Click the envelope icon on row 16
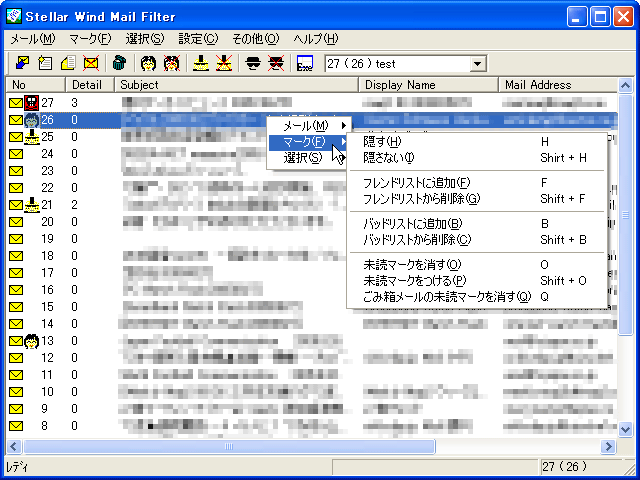 click(16, 290)
